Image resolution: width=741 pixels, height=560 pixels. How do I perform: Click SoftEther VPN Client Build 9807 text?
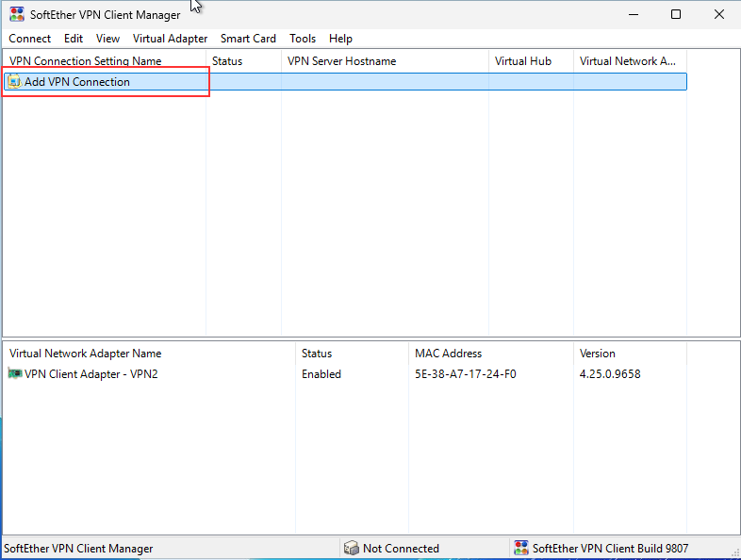click(610, 548)
